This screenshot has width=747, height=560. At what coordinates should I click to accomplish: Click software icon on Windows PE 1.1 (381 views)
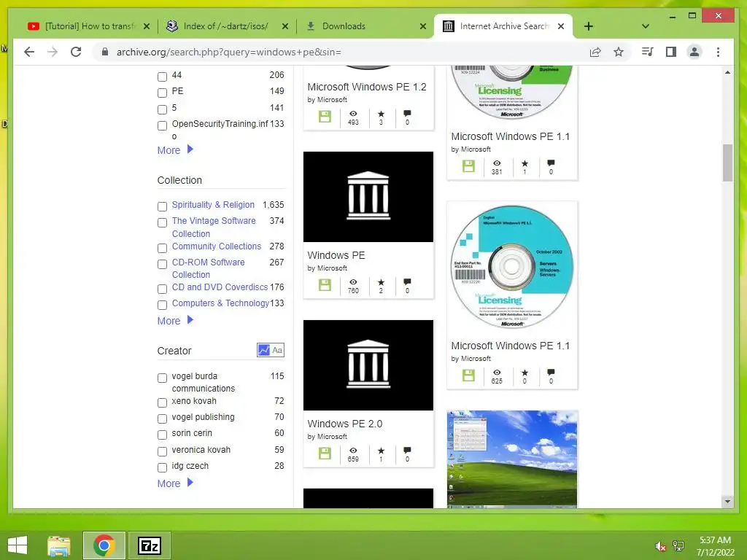[x=469, y=166]
